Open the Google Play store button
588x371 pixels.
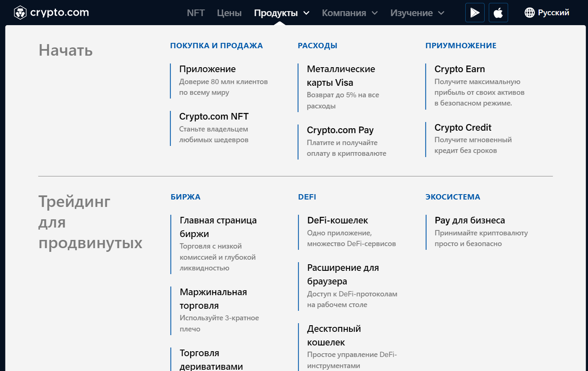tap(475, 12)
